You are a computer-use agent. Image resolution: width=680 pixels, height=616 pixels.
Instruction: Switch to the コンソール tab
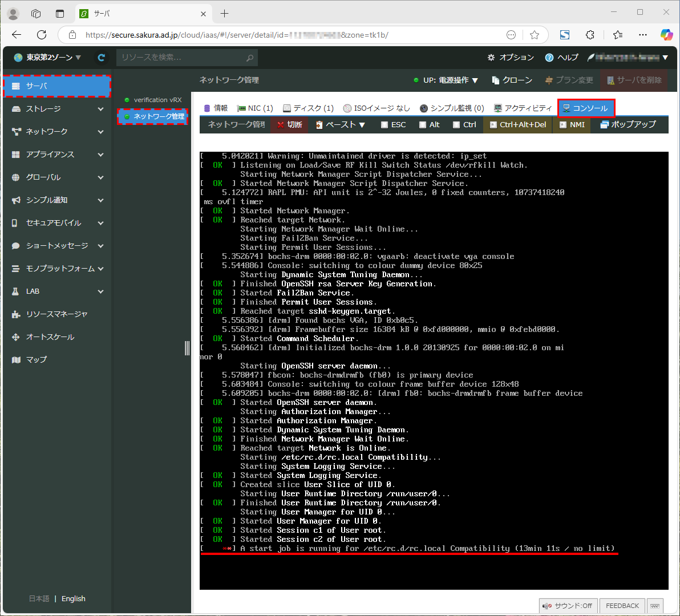(586, 108)
